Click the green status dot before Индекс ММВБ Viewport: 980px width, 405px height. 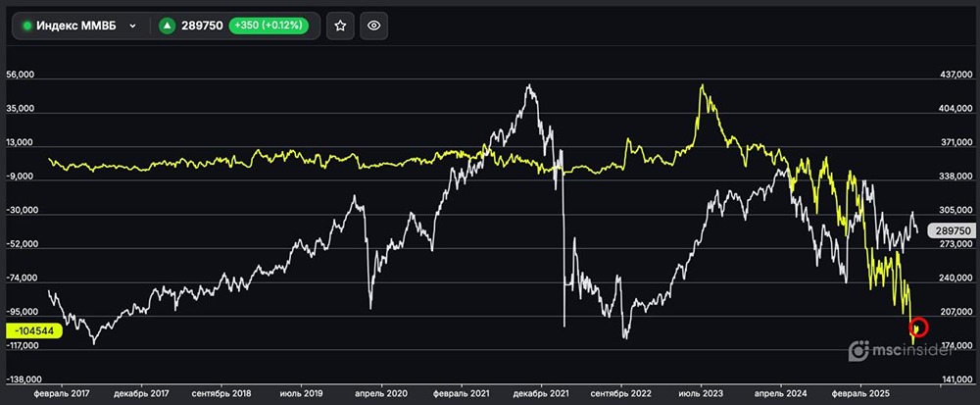[x=26, y=26]
